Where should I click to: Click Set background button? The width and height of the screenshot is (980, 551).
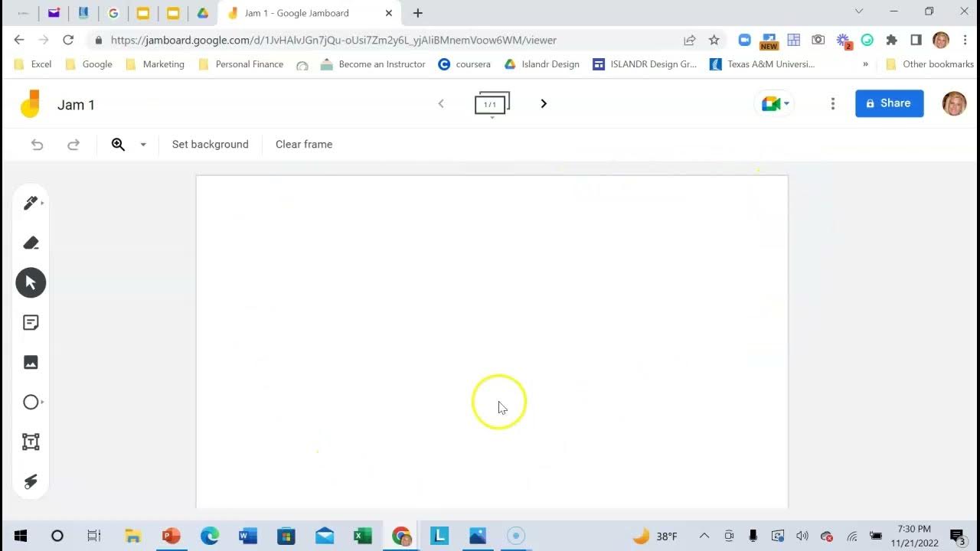tap(210, 144)
